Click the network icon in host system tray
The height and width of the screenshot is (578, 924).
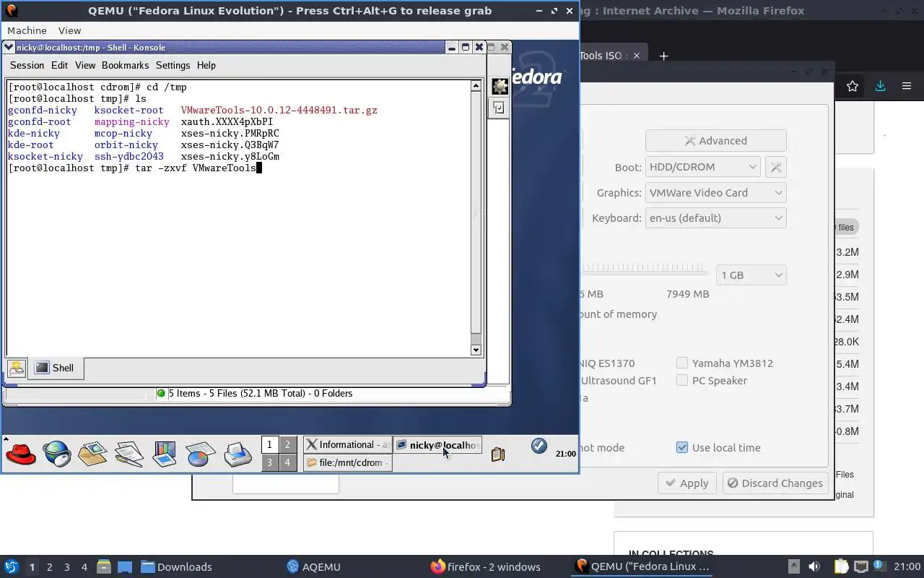tap(860, 566)
